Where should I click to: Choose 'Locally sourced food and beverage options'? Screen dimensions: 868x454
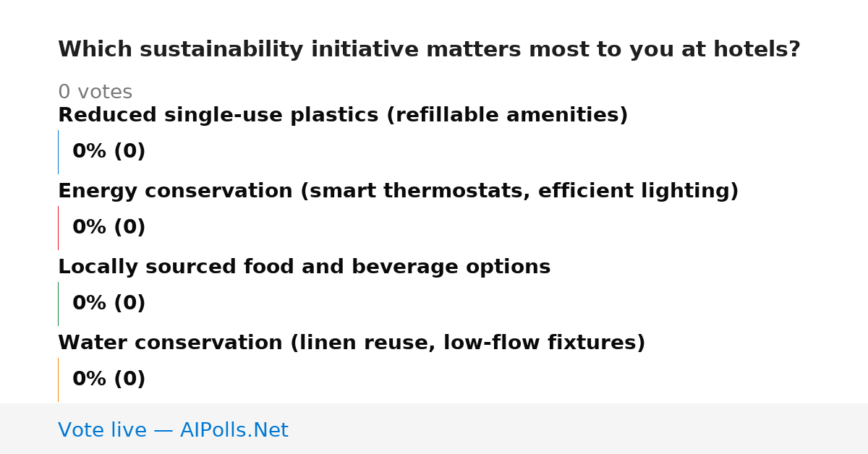(x=304, y=267)
